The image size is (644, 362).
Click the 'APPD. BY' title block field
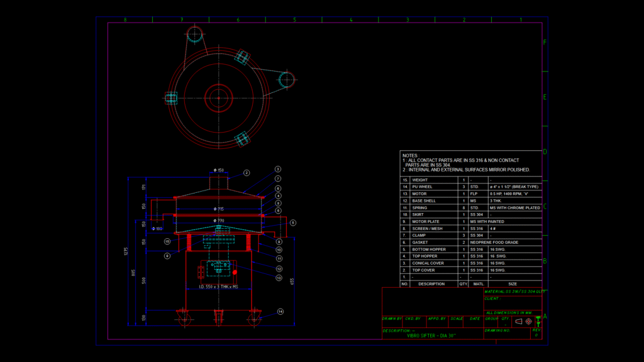pyautogui.click(x=436, y=319)
